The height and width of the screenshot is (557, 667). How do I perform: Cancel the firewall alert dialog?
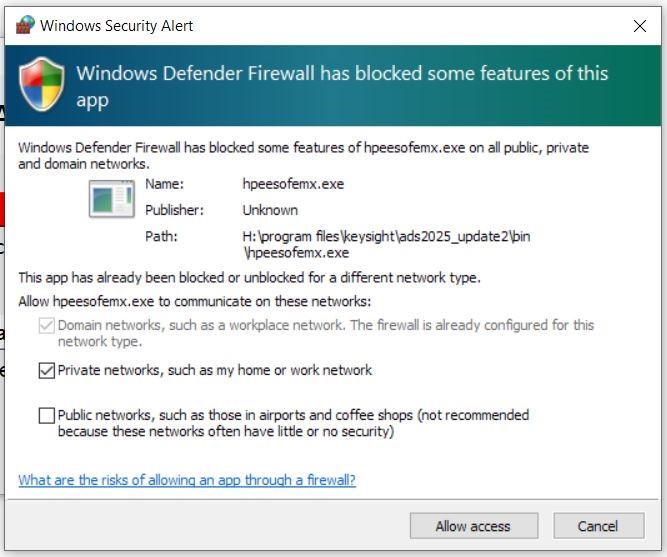pos(599,526)
